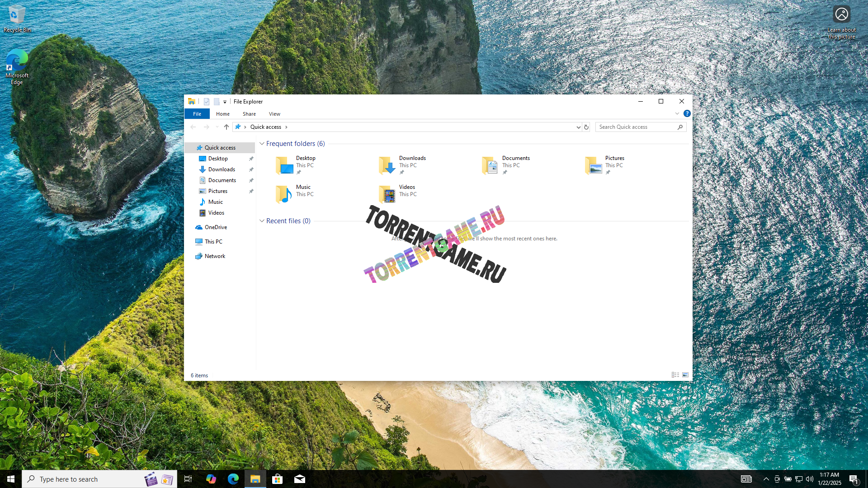Click the Properties icon in quick access toolbar
The image size is (868, 488).
[207, 102]
